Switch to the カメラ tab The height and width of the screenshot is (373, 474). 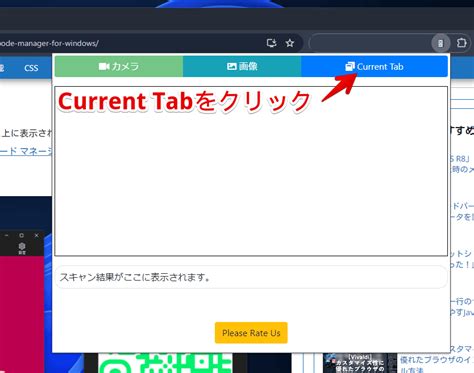click(x=119, y=66)
